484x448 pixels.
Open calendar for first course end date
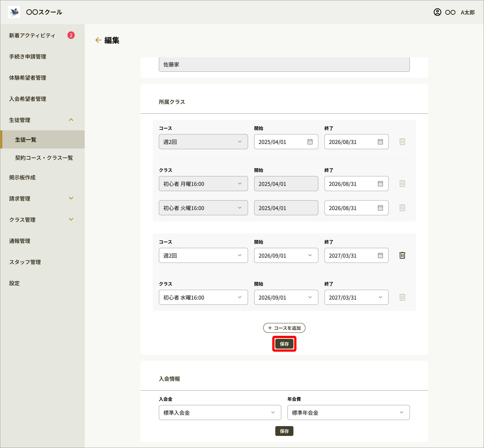380,142
